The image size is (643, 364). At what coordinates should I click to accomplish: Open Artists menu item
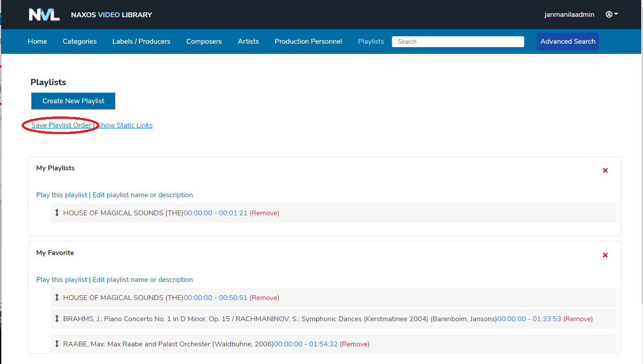[x=248, y=41]
